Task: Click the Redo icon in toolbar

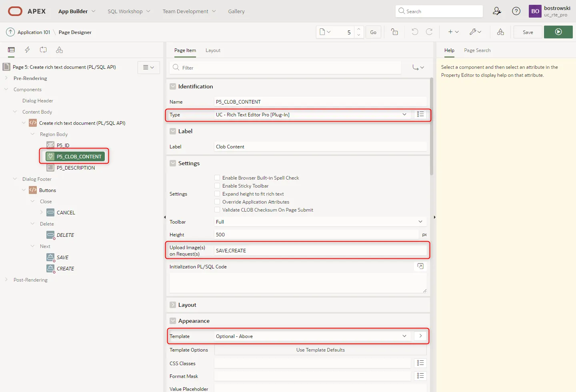Action: pyautogui.click(x=429, y=32)
